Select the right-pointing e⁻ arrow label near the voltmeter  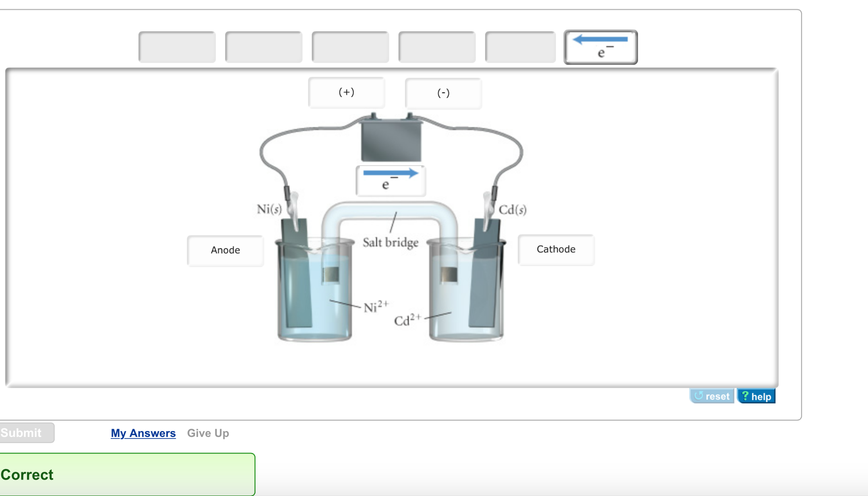[390, 180]
